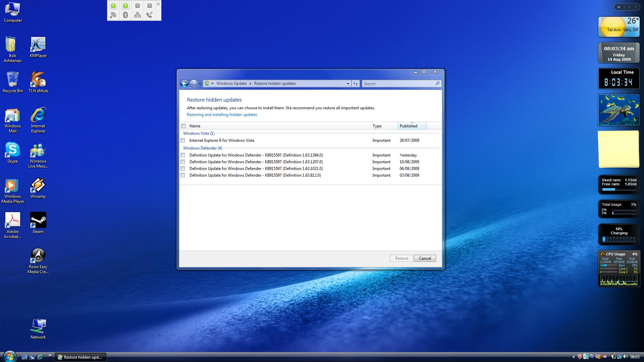Screen dimensions: 644x362
Task: Click the yellow sticky note gadget
Action: 619,149
